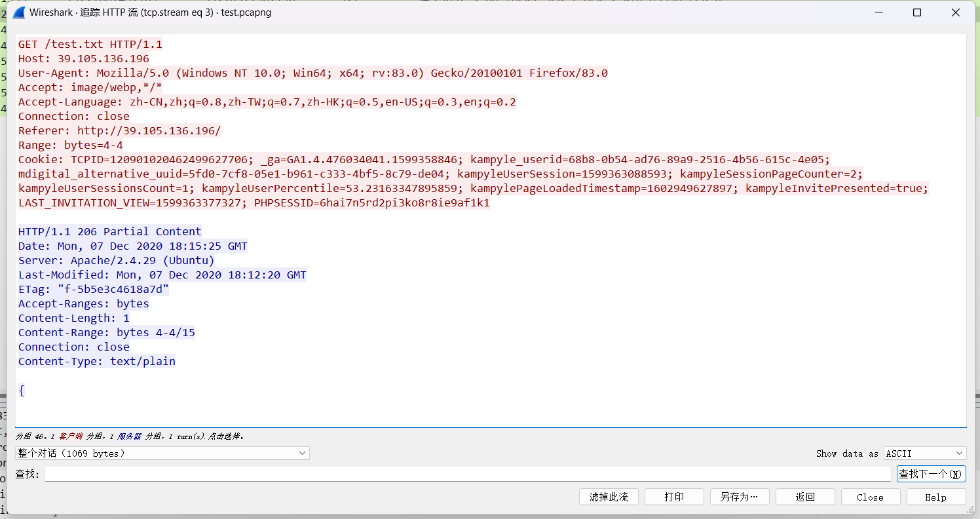Viewport: 980px width, 519px height.
Task: Click the GET /test.txt request line text
Action: (x=90, y=44)
